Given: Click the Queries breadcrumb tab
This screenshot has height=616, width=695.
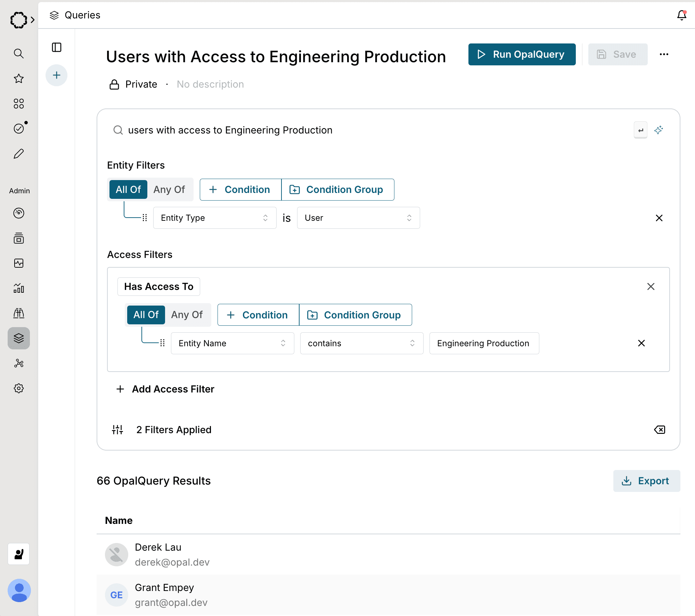Looking at the screenshot, I should click(x=82, y=15).
